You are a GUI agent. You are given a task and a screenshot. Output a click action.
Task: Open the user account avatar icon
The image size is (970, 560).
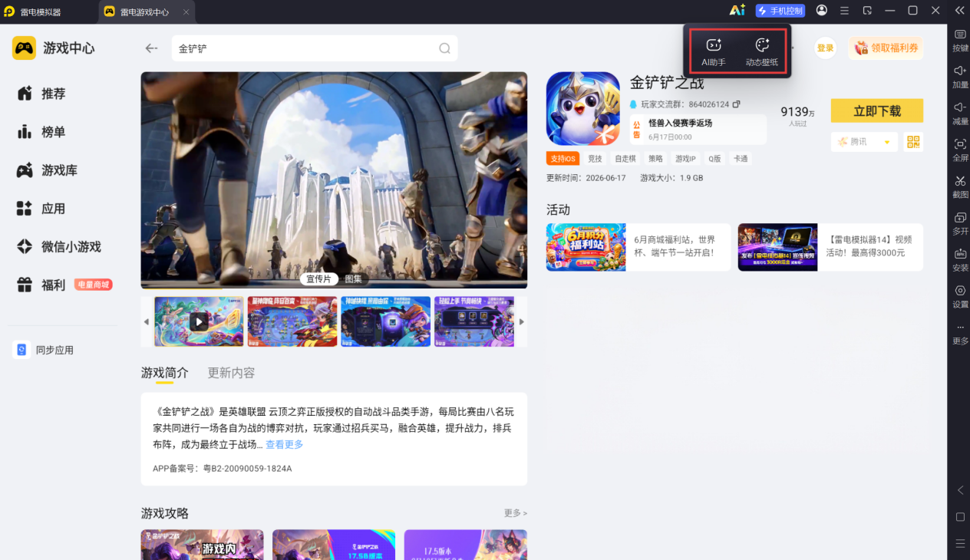click(822, 11)
